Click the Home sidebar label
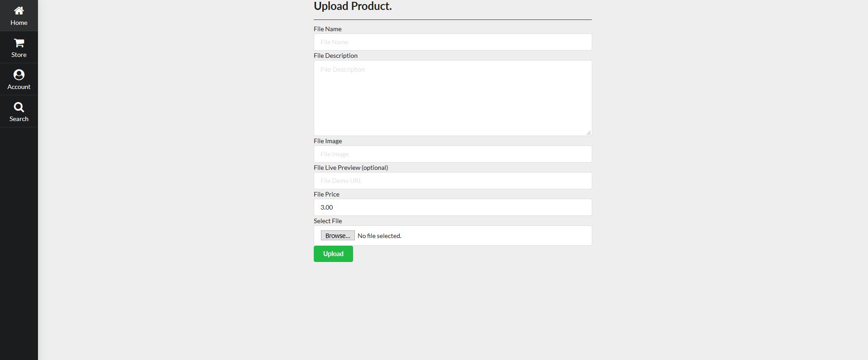Screen dimensions: 868x360 click(19, 23)
